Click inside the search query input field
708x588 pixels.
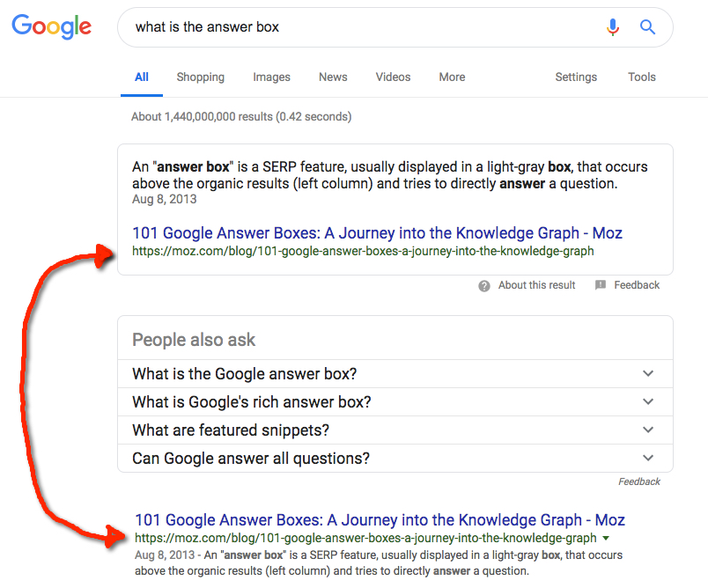tap(352, 27)
